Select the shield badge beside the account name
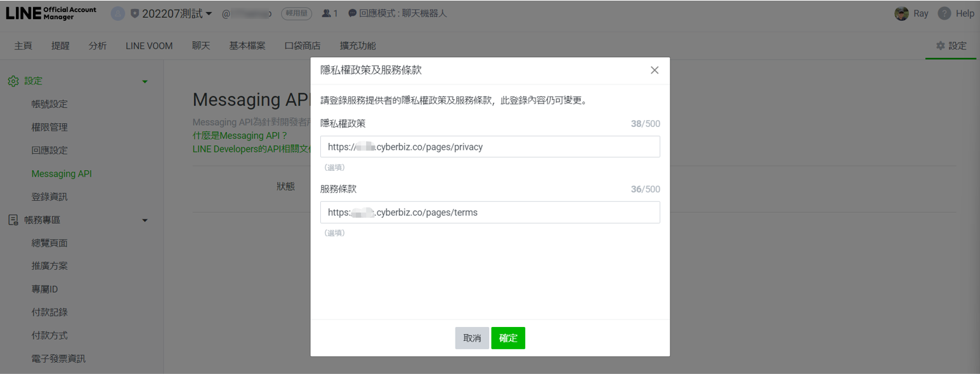 [135, 12]
